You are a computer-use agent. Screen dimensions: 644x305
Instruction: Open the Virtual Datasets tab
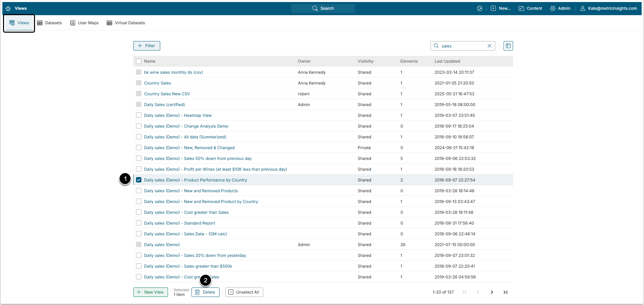click(x=126, y=23)
